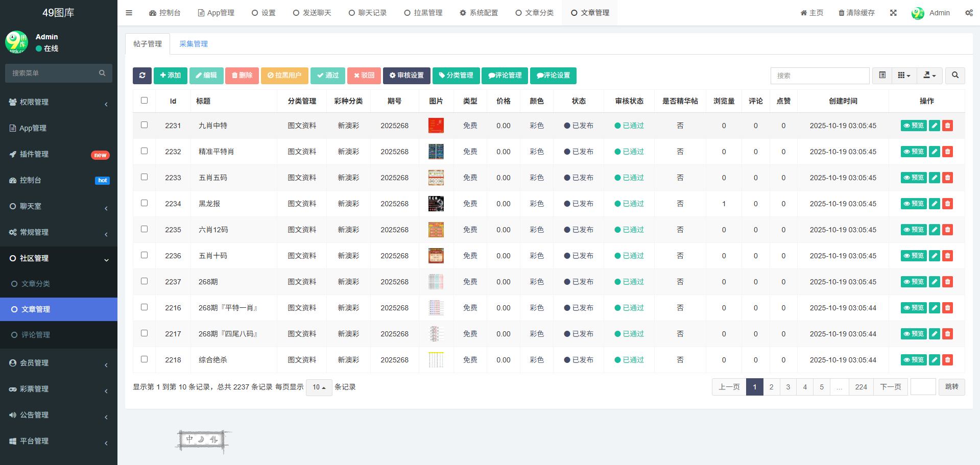Open the page size dropdown showing 10
This screenshot has height=465, width=980.
(x=319, y=387)
